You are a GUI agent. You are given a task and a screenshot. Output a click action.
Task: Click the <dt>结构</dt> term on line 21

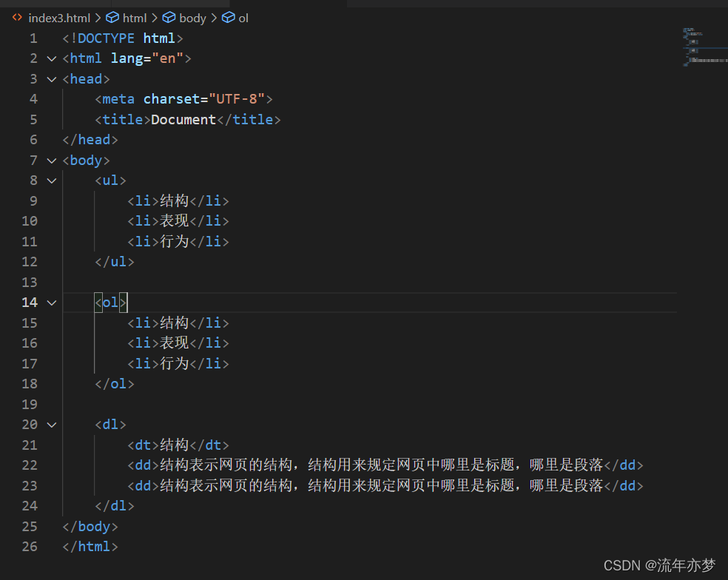click(x=178, y=445)
